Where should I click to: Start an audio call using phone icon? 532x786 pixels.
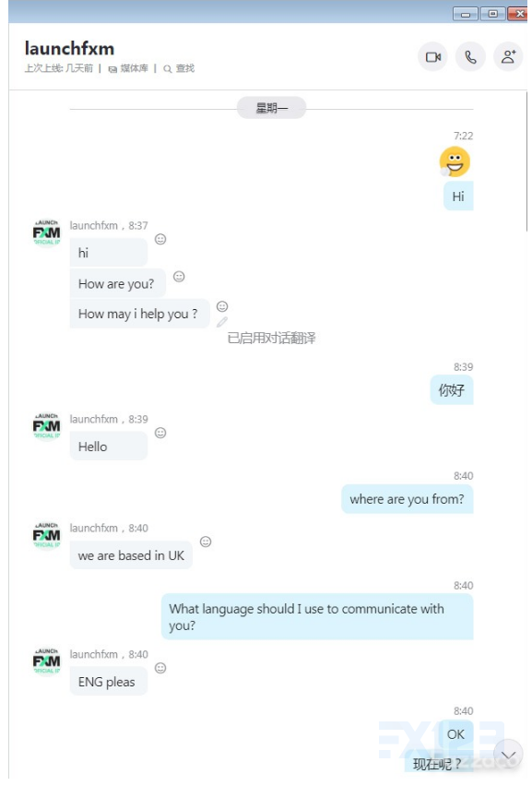pyautogui.click(x=470, y=56)
